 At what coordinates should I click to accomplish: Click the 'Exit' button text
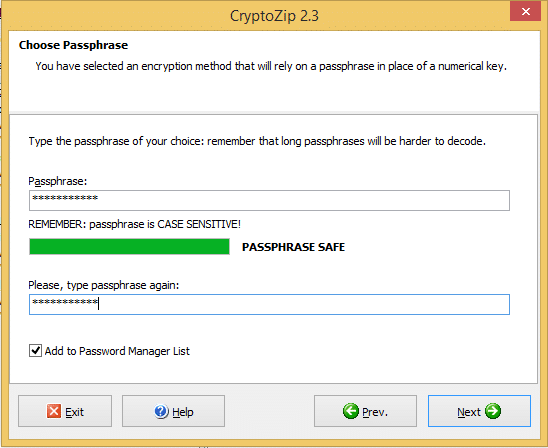74,412
